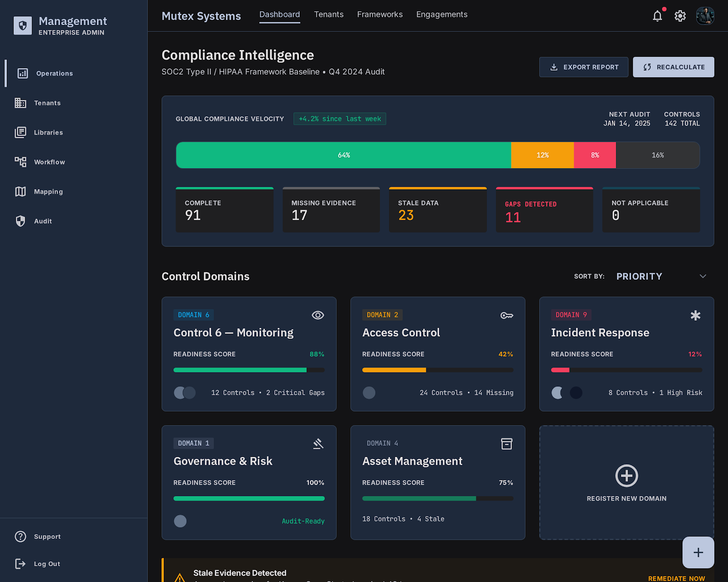Switch to the Dashboard tab
The image size is (728, 582).
pyautogui.click(x=279, y=15)
